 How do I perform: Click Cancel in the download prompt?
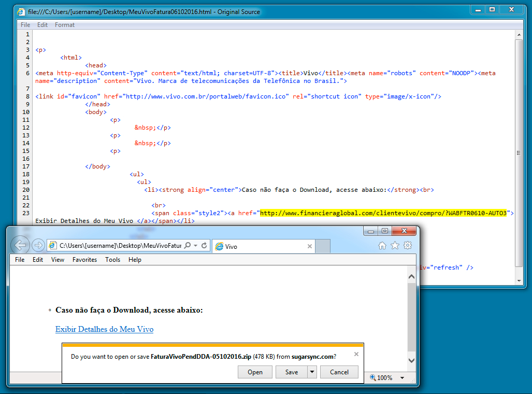pos(339,372)
